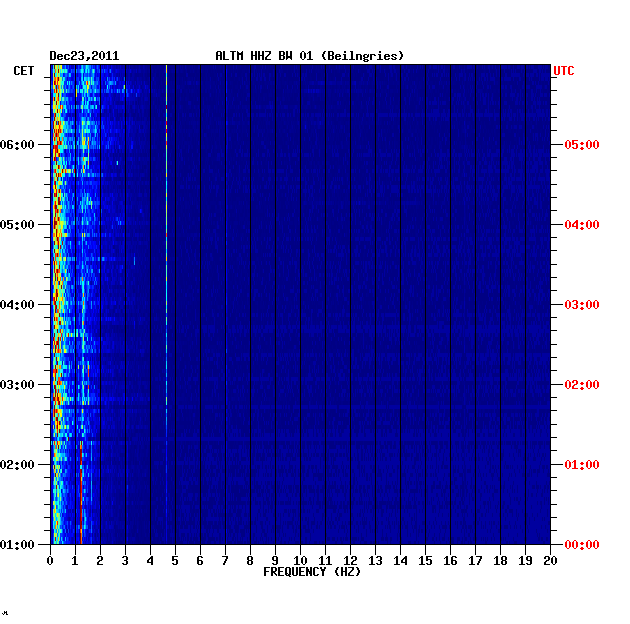Click the FREQUENCY (HZ) axis title
This screenshot has height=624, width=630.
(x=312, y=572)
